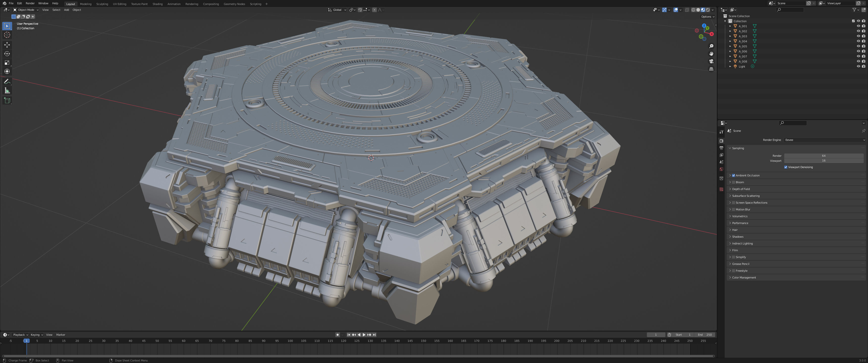The image size is (868, 363).
Task: Click the play animation button
Action: [364, 335]
